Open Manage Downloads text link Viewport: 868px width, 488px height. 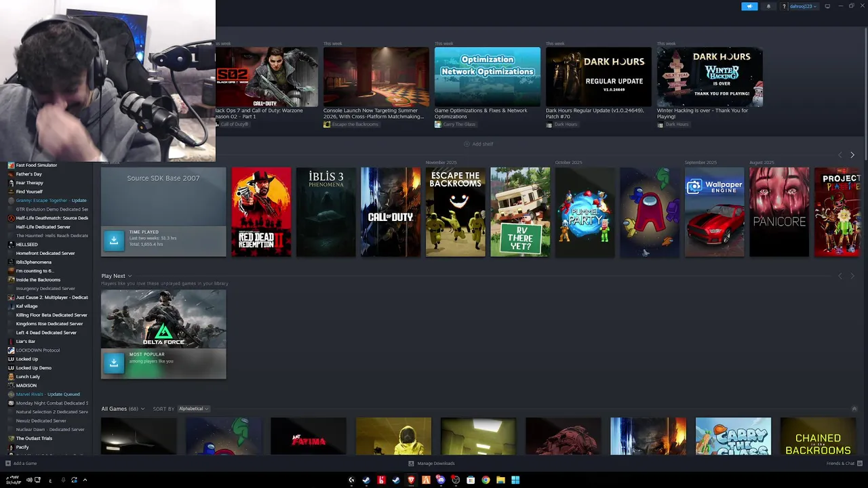pos(436,464)
